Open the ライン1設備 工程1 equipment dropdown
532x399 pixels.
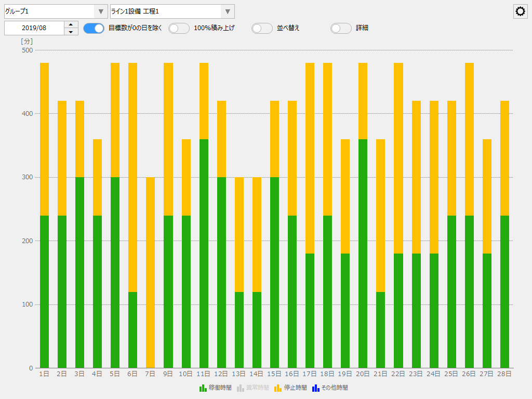click(227, 11)
